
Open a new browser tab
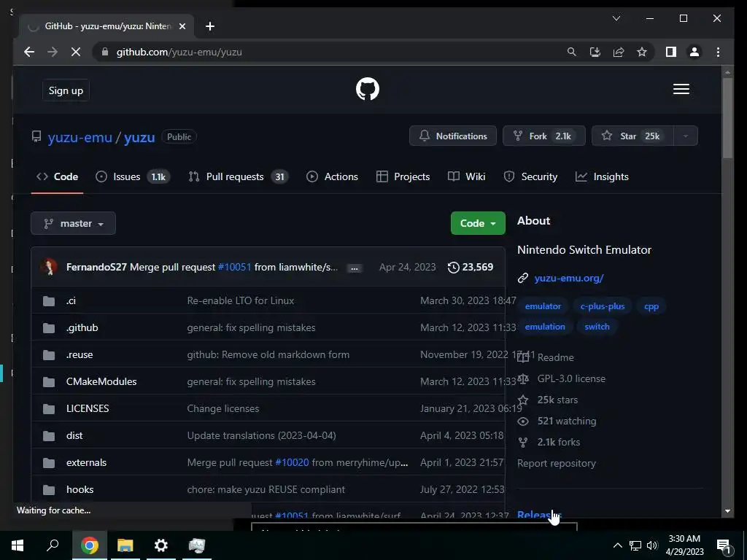[210, 26]
